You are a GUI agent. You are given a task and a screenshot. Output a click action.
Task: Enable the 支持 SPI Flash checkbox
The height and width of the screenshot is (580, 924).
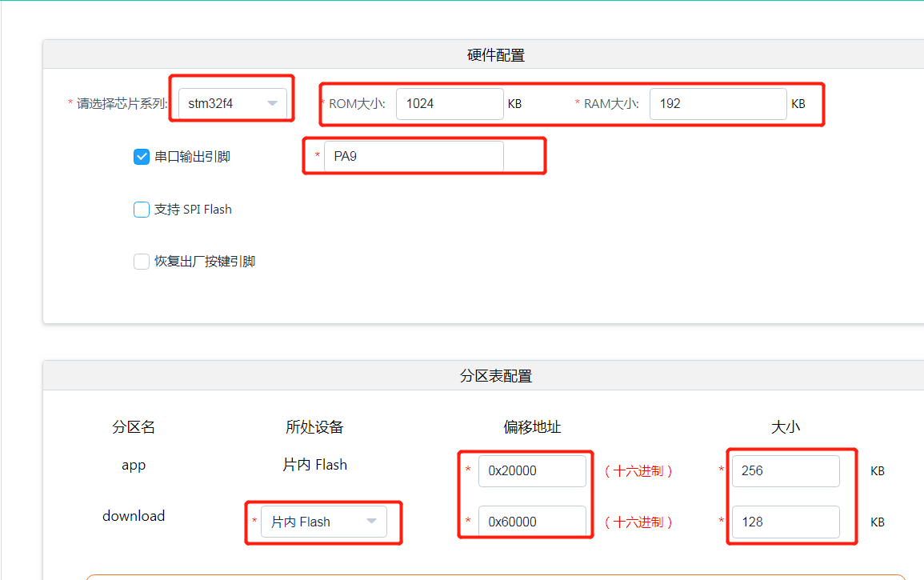pyautogui.click(x=141, y=209)
